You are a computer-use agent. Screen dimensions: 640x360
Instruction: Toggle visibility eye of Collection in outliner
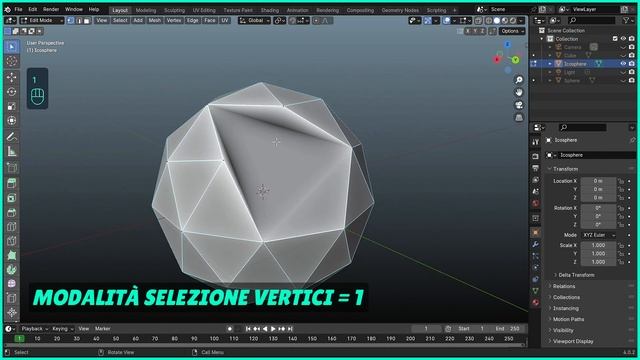pos(623,39)
